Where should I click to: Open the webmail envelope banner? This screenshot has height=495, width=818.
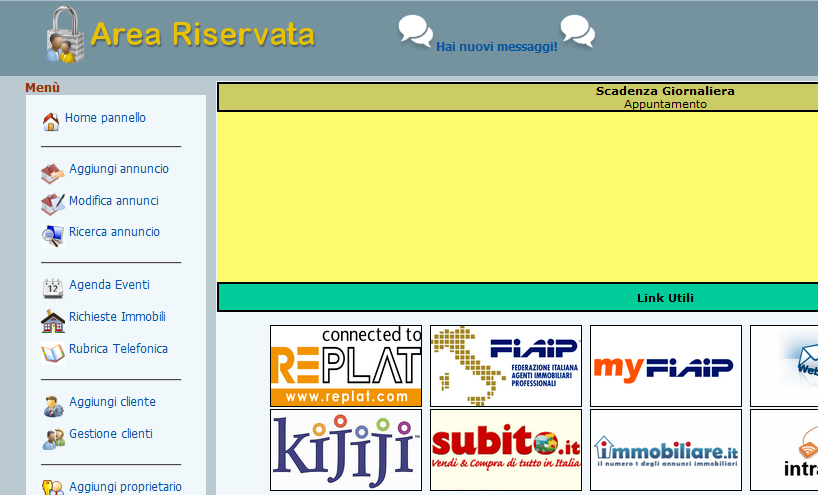tap(784, 366)
